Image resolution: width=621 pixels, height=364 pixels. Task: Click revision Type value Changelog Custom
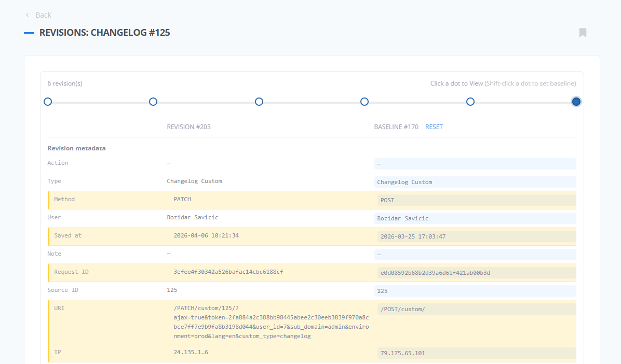(x=194, y=181)
